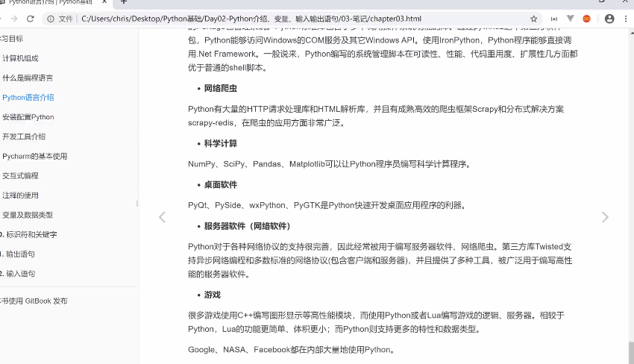This screenshot has height=364, width=634.
Task: Go forward with the browser forward arrow
Action: [13, 19]
